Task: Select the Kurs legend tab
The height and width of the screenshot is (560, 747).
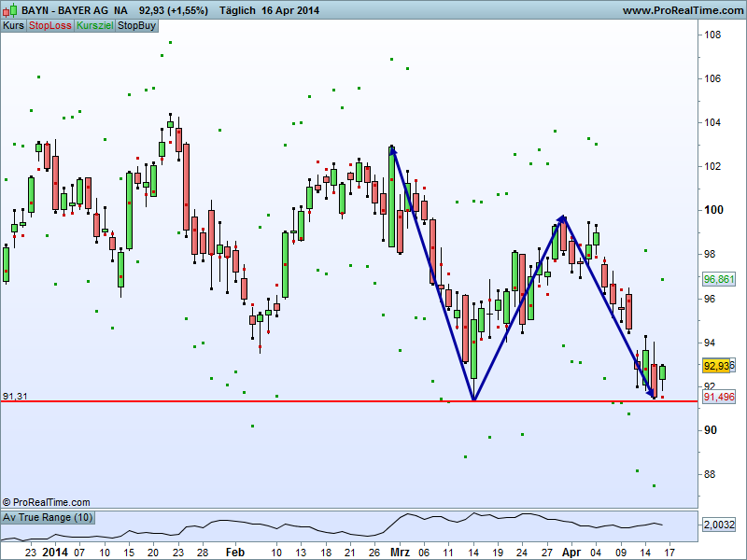Action: (13, 26)
